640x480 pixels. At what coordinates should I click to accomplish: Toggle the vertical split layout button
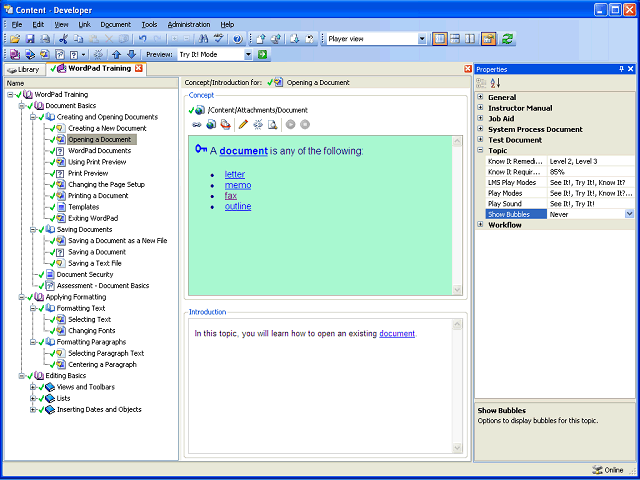point(470,39)
